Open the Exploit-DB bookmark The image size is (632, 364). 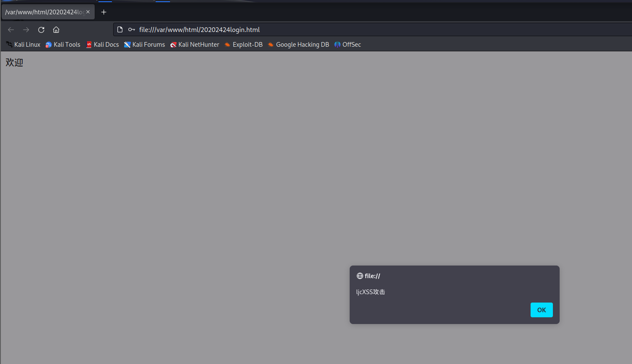click(x=243, y=45)
